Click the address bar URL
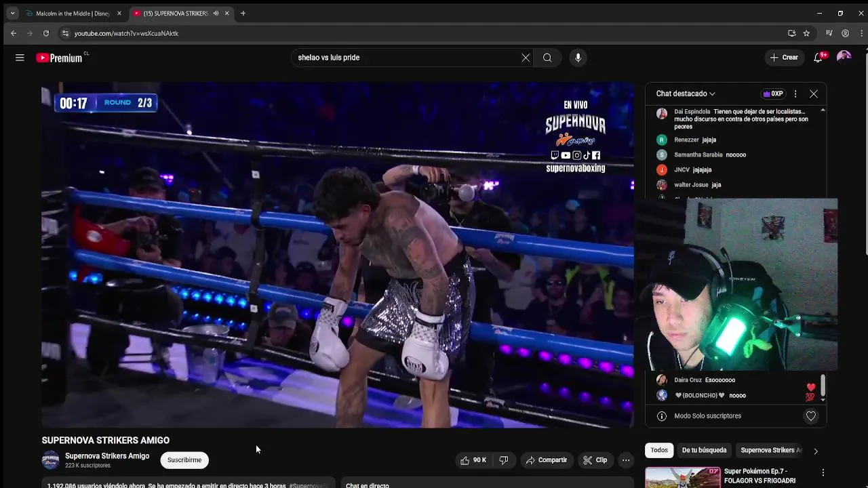 127,33
